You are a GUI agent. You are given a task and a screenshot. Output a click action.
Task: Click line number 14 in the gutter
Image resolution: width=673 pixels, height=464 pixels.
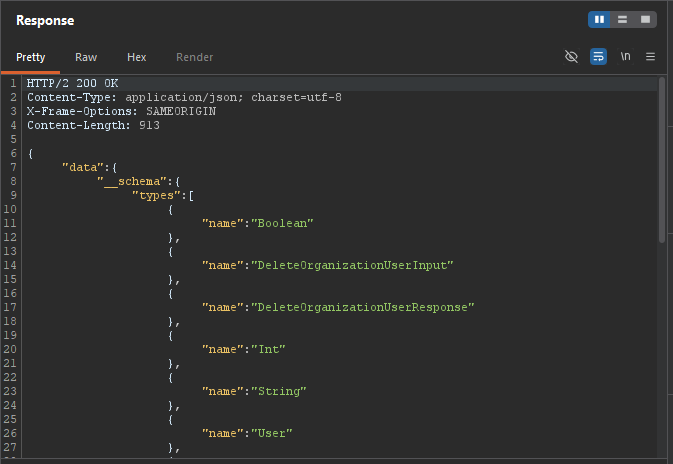[10, 266]
